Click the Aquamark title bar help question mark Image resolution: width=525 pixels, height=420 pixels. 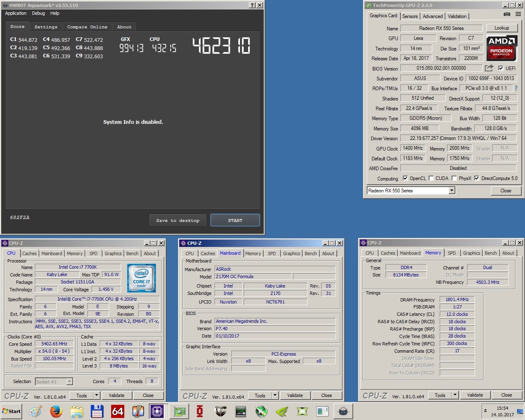pos(252,5)
